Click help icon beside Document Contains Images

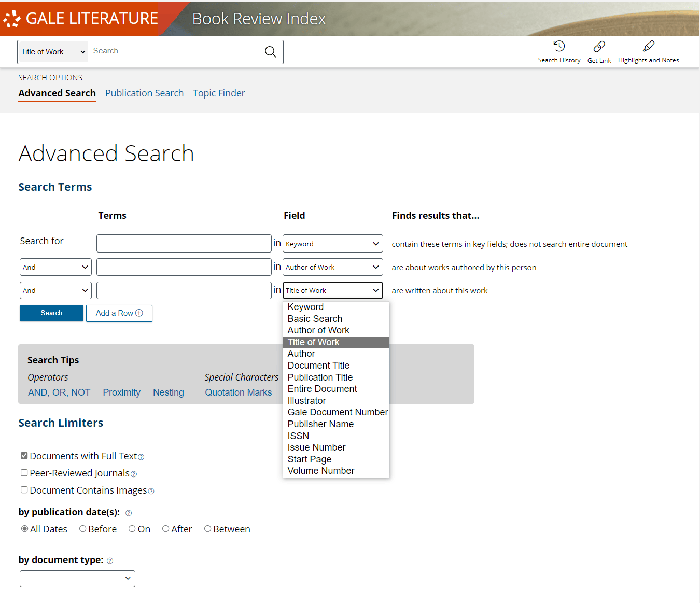coord(151,492)
